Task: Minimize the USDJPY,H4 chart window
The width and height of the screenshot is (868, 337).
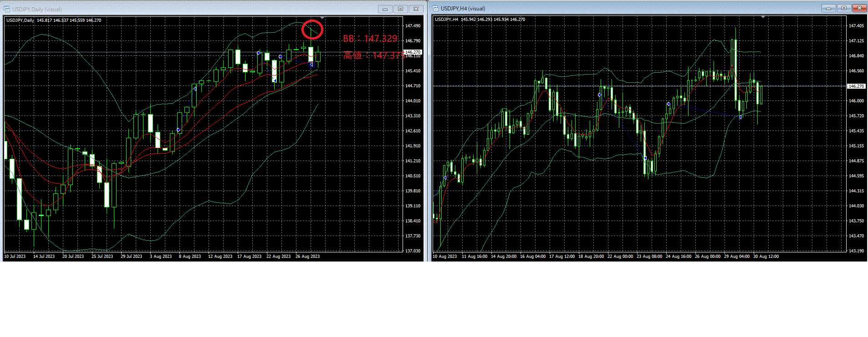Action: [x=828, y=8]
